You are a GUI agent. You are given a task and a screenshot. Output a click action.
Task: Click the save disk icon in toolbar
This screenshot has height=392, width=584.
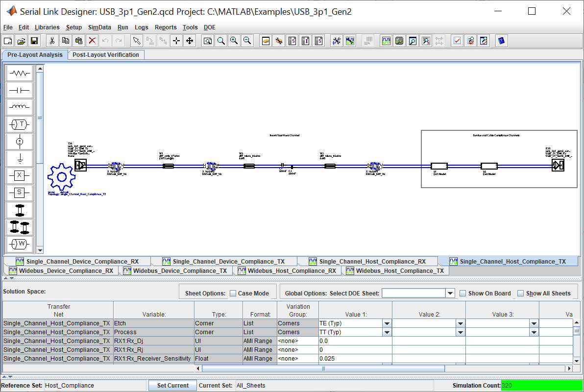point(34,41)
